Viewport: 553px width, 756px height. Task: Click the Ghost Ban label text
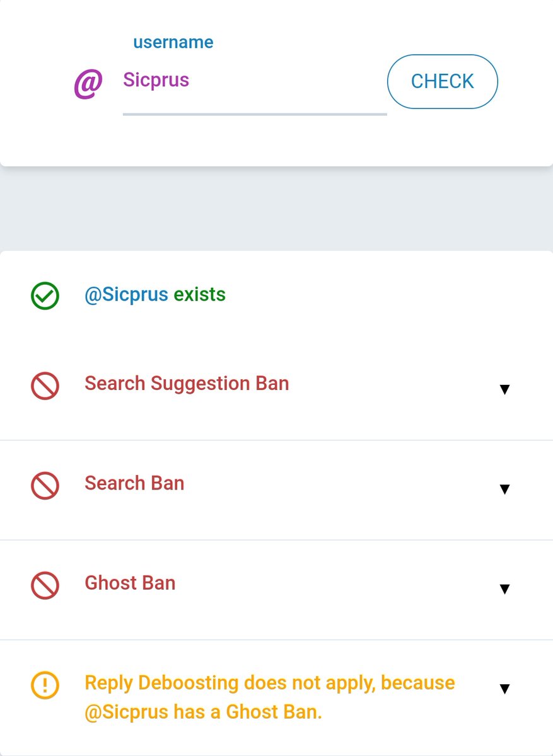point(130,583)
